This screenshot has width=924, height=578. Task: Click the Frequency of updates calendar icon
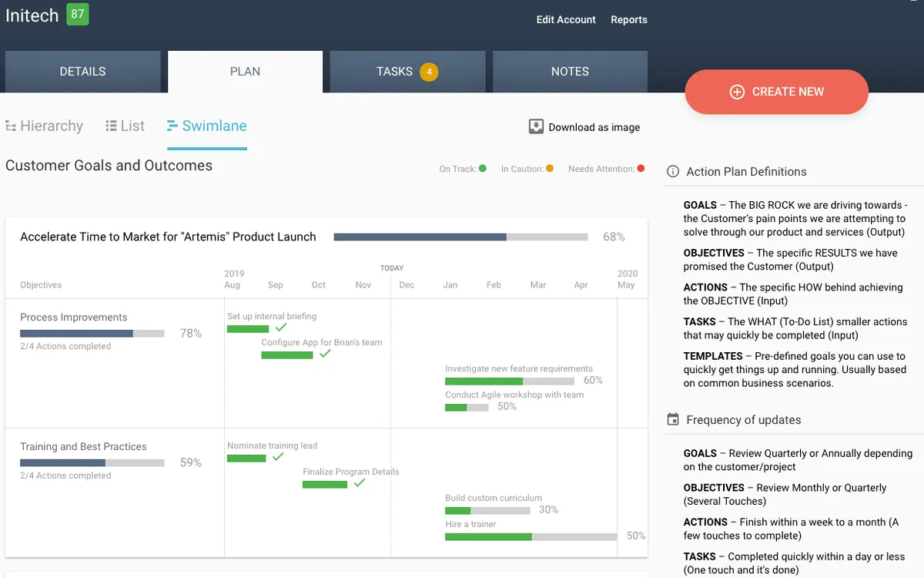(x=673, y=419)
